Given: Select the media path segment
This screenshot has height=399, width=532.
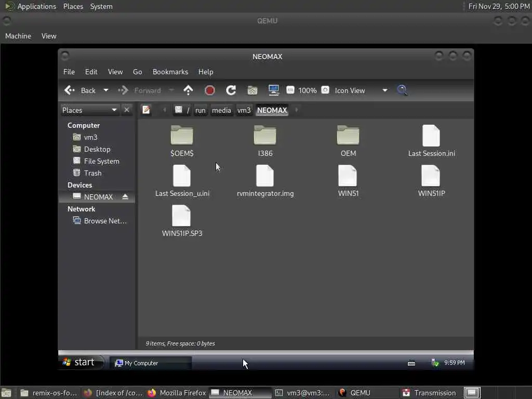Looking at the screenshot, I should 221,110.
